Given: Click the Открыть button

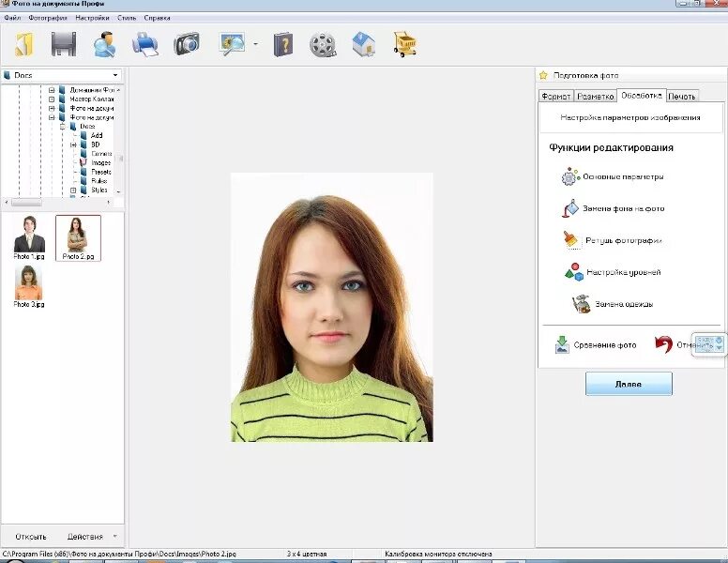Looking at the screenshot, I should (31, 537).
